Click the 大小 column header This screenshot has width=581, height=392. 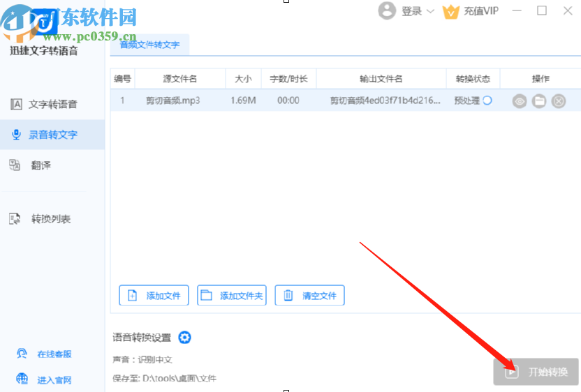click(243, 79)
